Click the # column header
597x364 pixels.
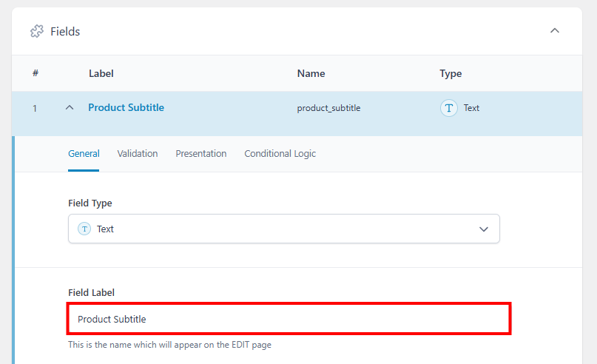(x=36, y=74)
